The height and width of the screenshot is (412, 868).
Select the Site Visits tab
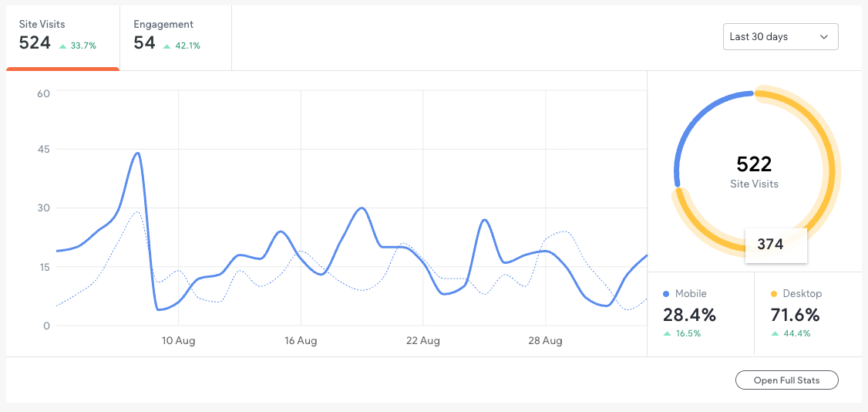pos(62,36)
